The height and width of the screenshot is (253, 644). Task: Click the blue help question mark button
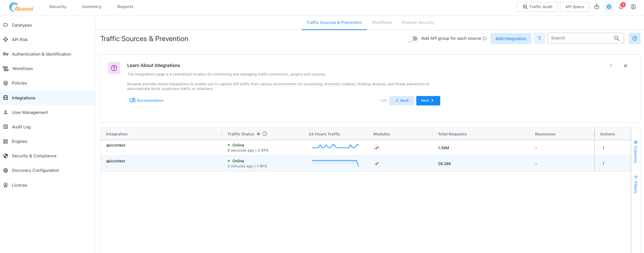[x=635, y=38]
